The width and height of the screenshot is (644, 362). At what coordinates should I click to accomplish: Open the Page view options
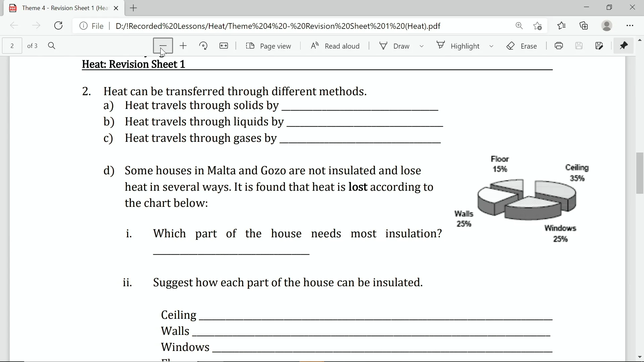click(268, 46)
